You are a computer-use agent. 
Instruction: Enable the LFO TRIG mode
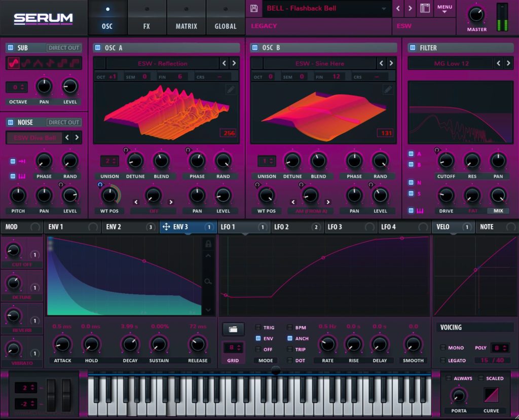click(x=258, y=327)
